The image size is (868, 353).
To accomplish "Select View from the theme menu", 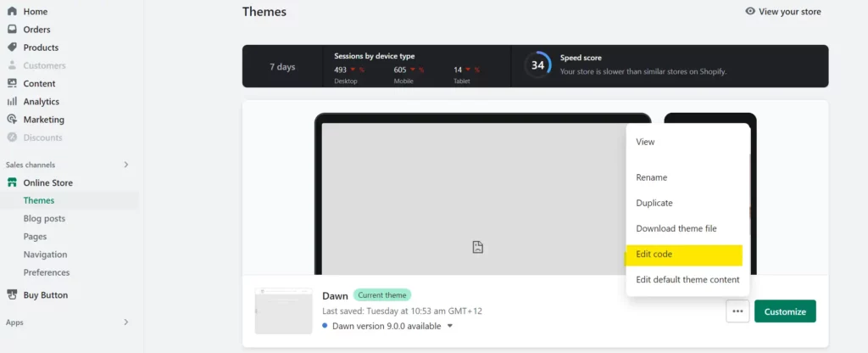I will [645, 142].
